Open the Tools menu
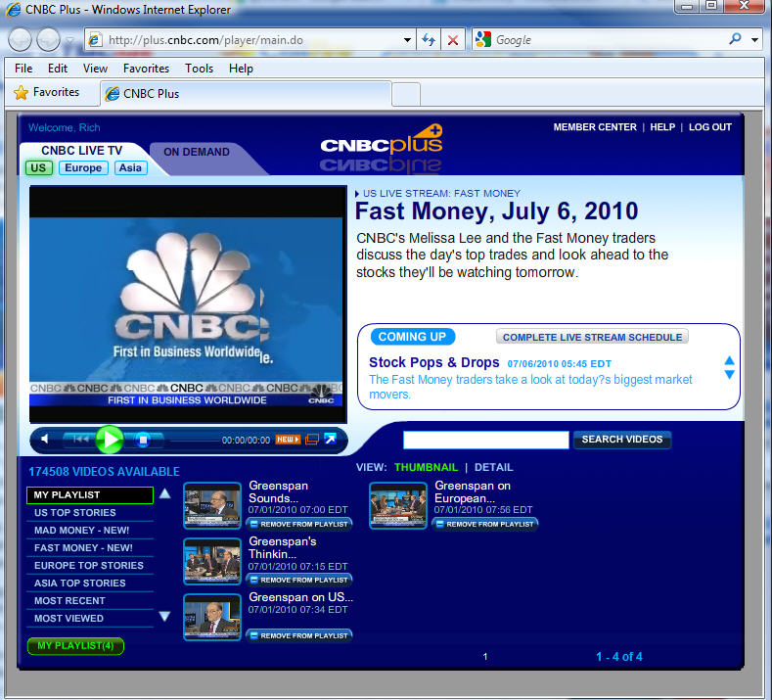Screen dimensions: 772x700 (x=199, y=69)
